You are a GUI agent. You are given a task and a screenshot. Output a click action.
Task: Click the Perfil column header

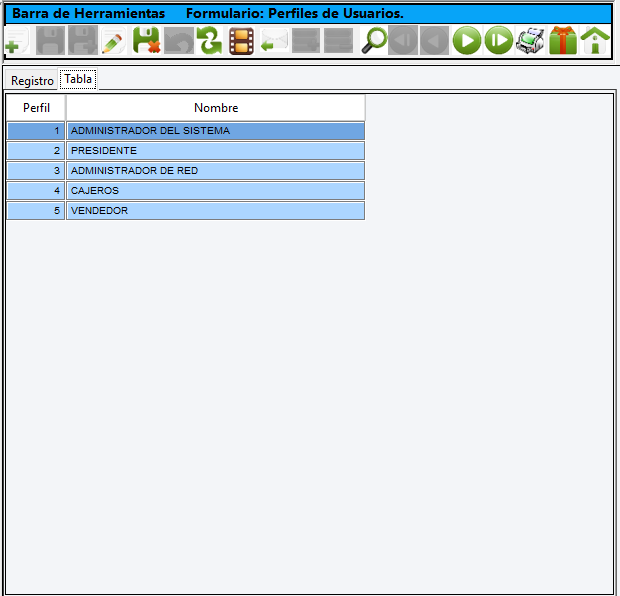[36, 108]
